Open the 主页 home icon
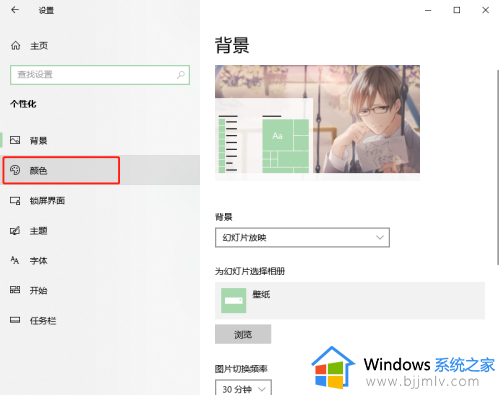This screenshot has width=500, height=395. click(x=15, y=45)
